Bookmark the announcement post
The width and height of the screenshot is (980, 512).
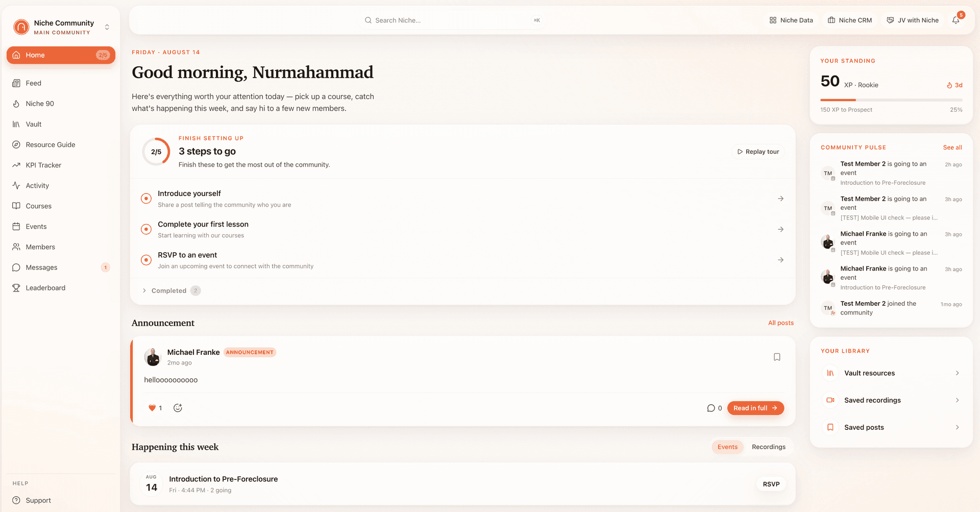coord(777,357)
